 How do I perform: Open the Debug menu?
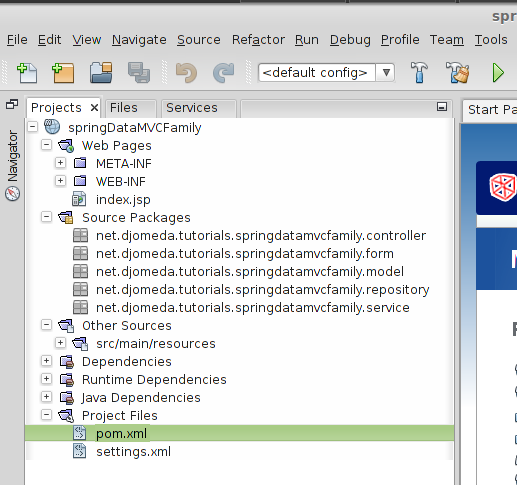point(350,40)
